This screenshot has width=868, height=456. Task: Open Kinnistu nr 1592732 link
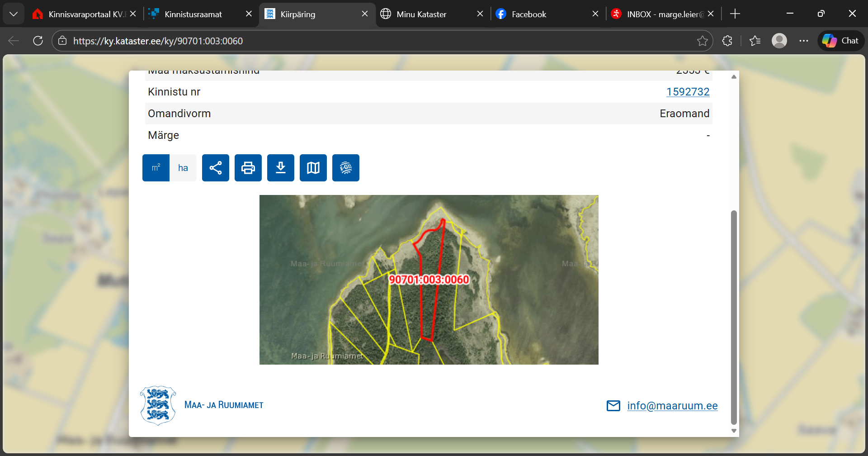pos(688,92)
